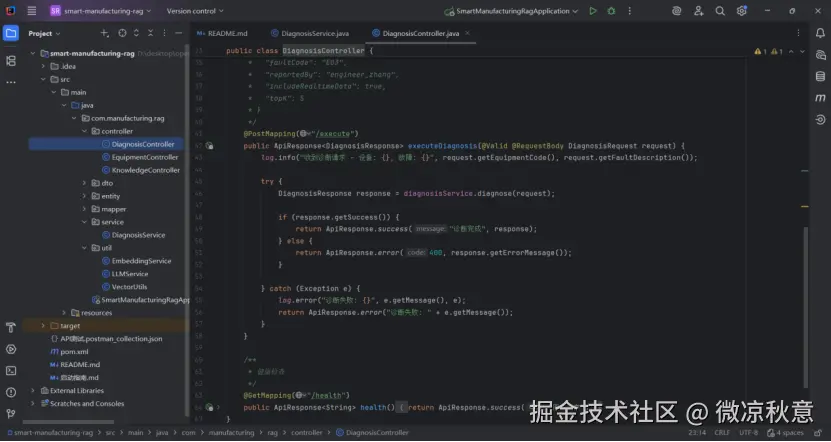Click the CRLF line separator status widget

tap(722, 432)
